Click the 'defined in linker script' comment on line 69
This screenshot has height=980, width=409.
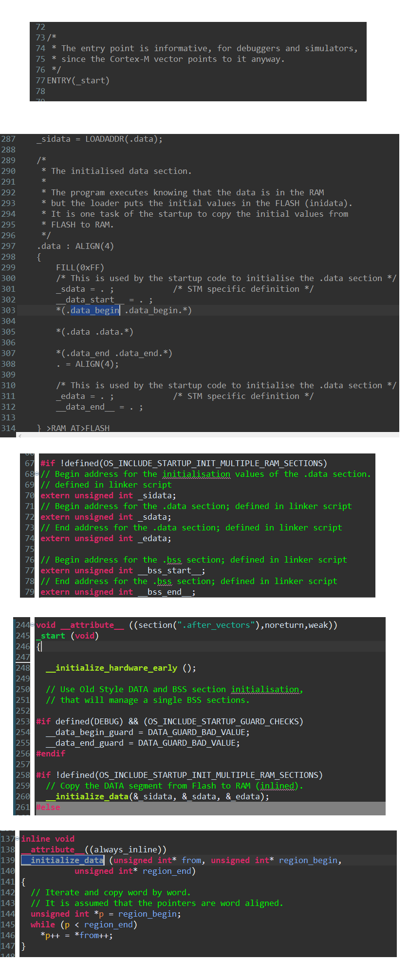point(106,485)
